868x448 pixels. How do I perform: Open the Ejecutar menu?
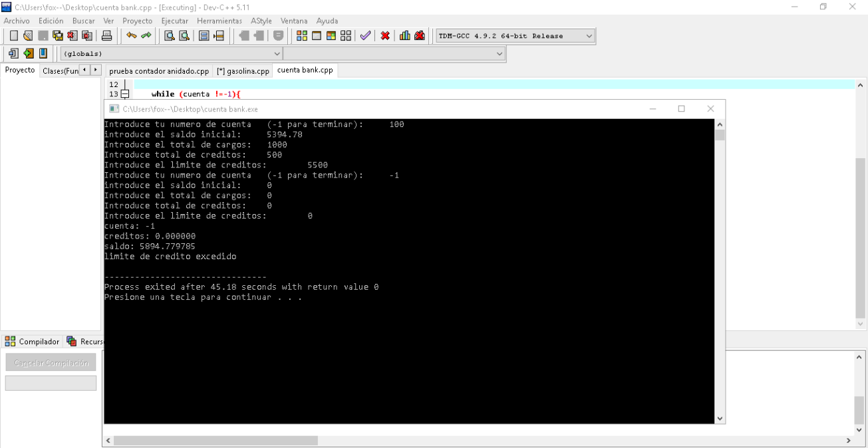click(x=175, y=21)
